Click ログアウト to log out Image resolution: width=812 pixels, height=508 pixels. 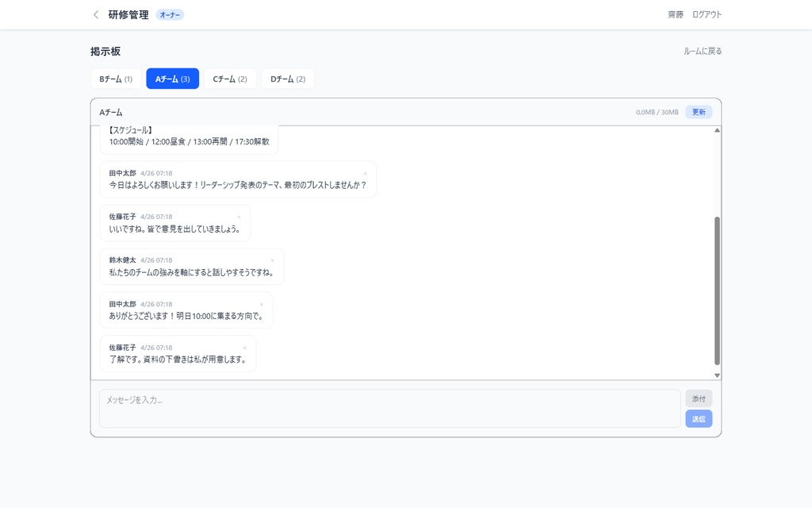[x=706, y=14]
